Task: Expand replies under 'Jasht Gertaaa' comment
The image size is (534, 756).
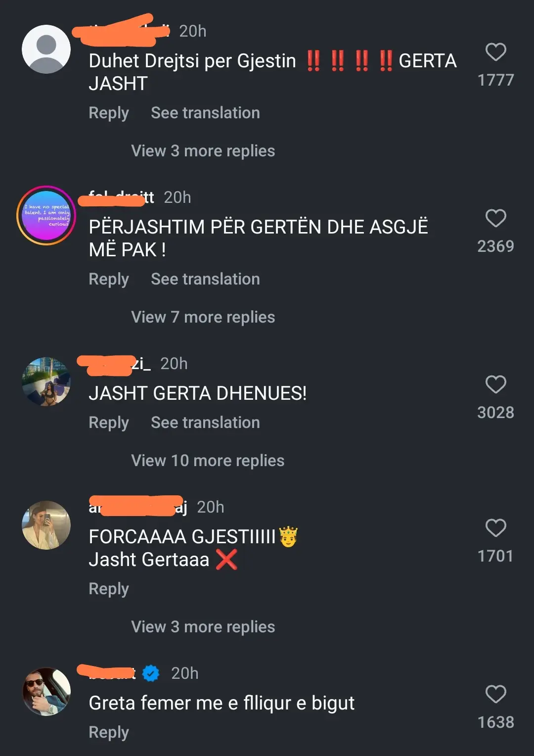Action: (203, 627)
